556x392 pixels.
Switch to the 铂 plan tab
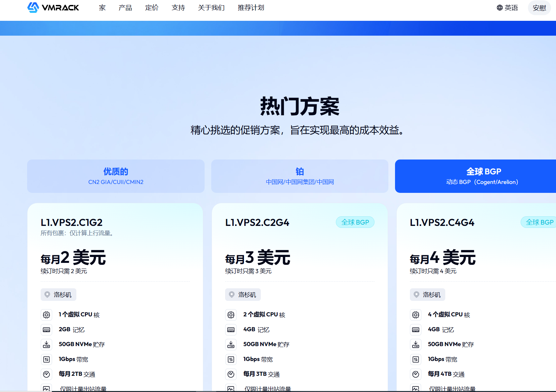299,176
